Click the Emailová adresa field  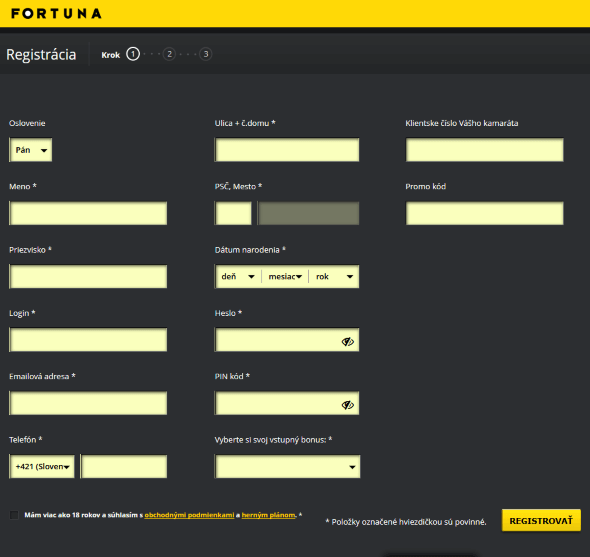[x=88, y=403]
